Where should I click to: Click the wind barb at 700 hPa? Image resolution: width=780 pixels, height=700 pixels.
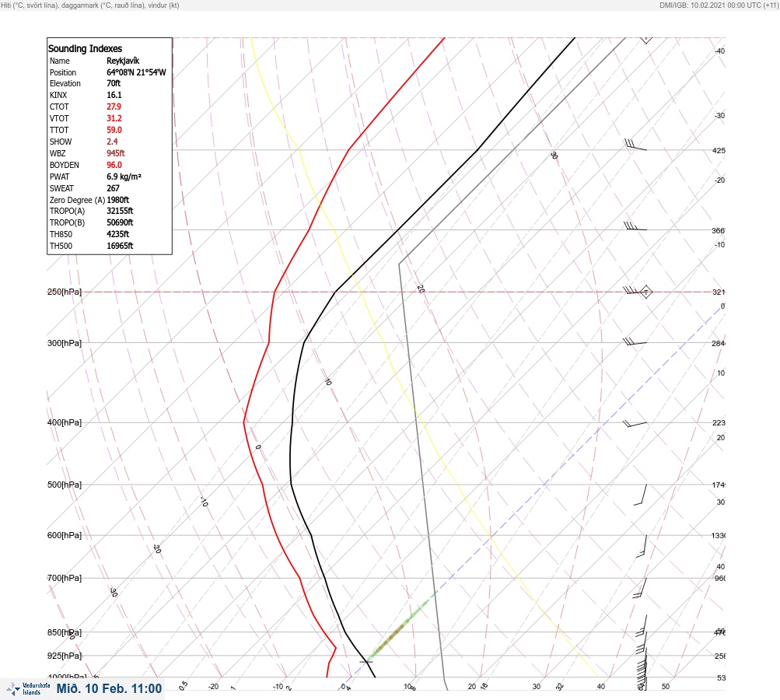[x=640, y=588]
